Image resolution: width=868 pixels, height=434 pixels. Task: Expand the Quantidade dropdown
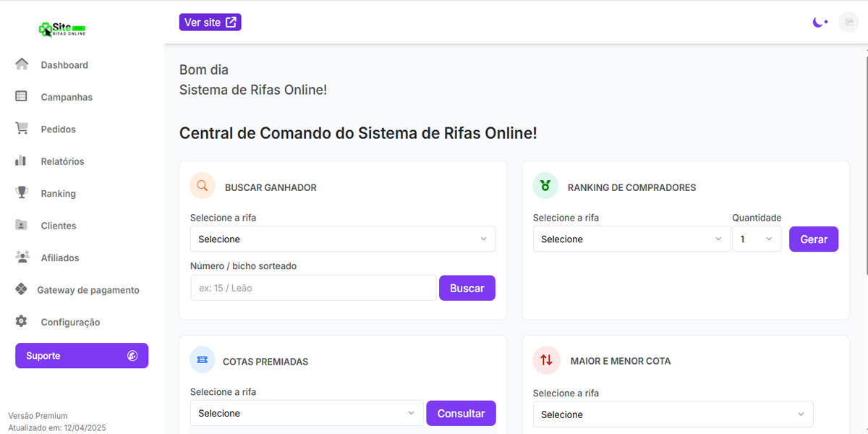click(757, 239)
